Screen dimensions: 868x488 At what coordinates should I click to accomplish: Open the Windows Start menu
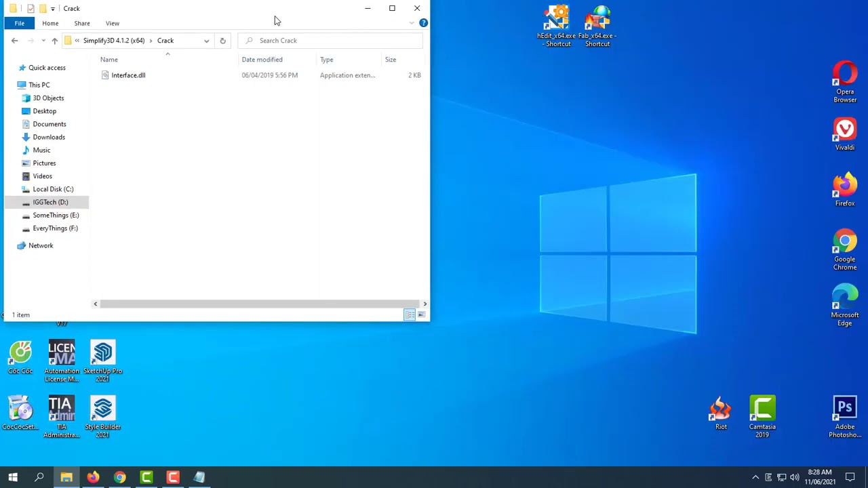pos(13,477)
